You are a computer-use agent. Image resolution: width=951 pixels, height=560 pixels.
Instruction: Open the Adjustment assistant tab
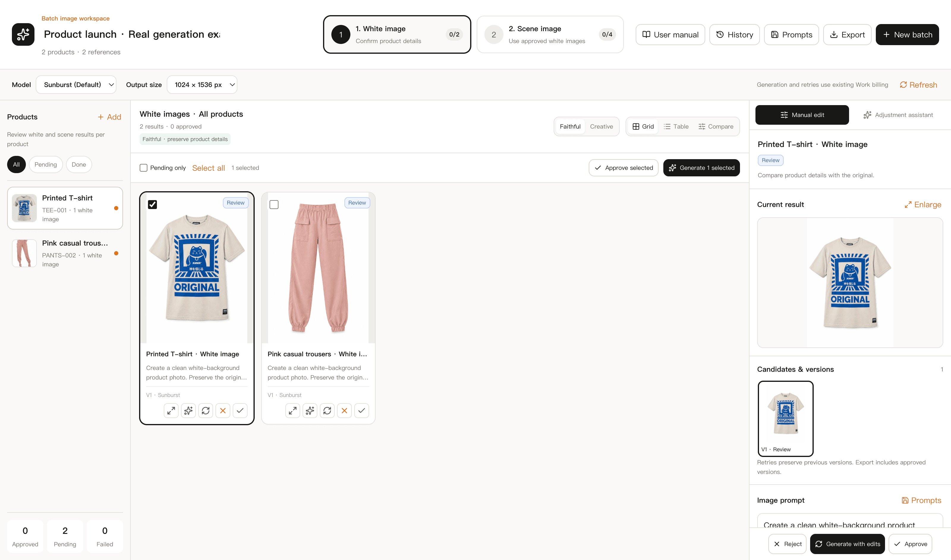point(898,115)
